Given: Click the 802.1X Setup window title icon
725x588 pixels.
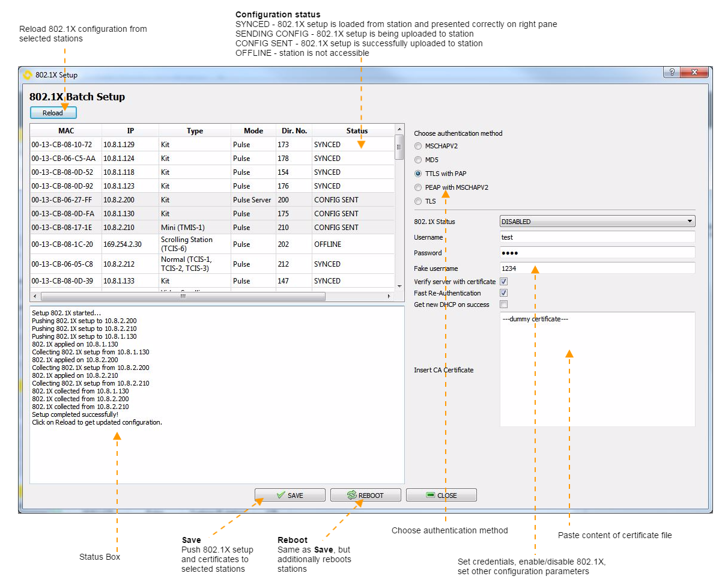Looking at the screenshot, I should pyautogui.click(x=27, y=75).
